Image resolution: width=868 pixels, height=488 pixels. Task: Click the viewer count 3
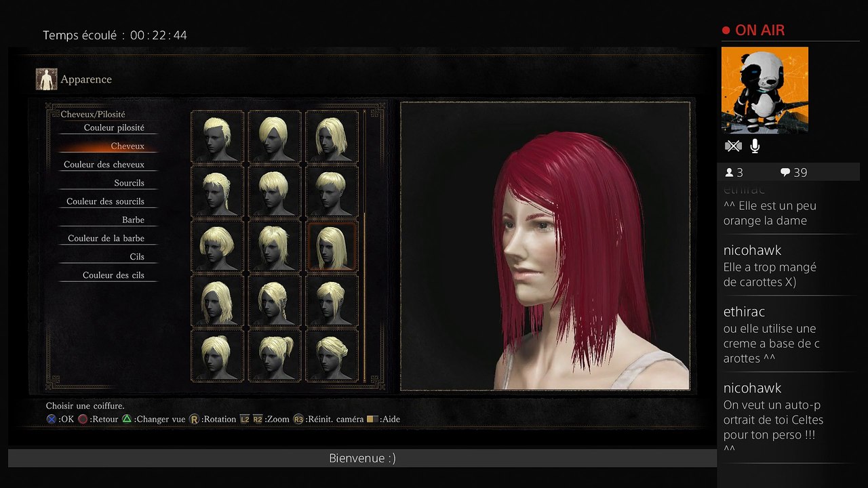pos(740,172)
